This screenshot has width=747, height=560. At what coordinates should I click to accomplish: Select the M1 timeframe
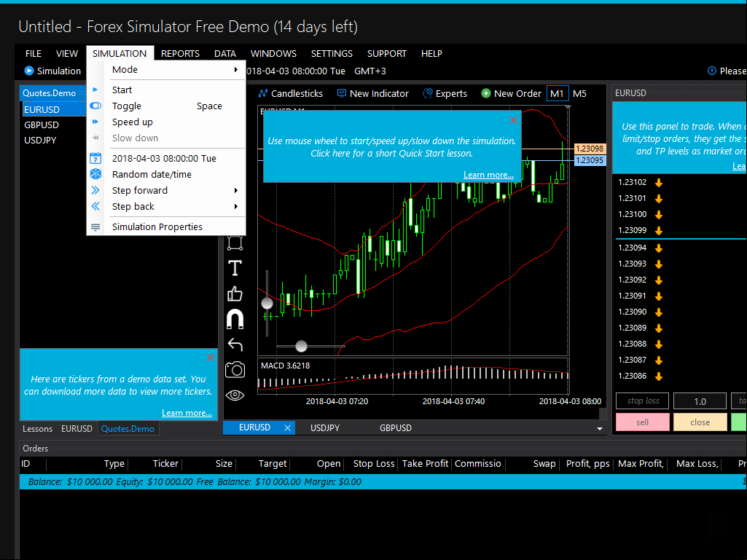[x=557, y=93]
